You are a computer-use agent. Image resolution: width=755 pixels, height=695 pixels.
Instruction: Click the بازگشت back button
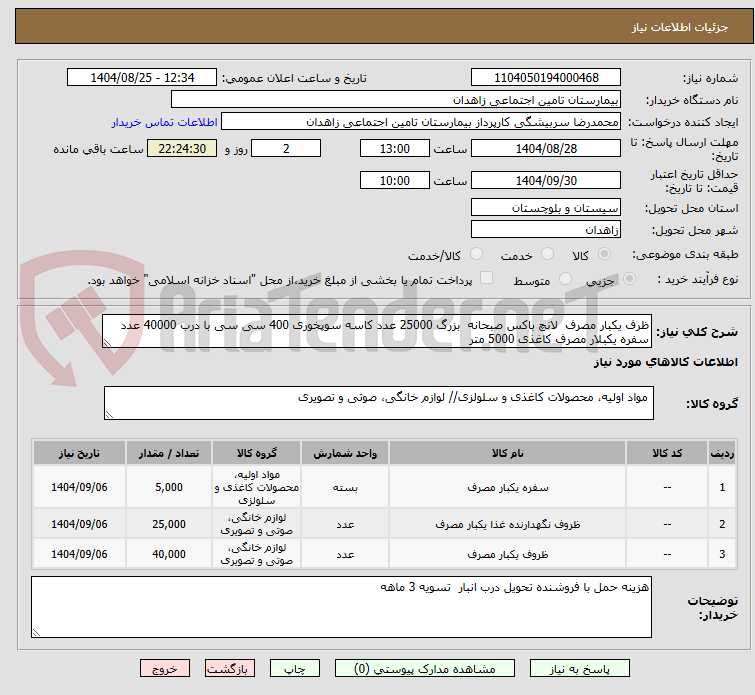pyautogui.click(x=231, y=669)
